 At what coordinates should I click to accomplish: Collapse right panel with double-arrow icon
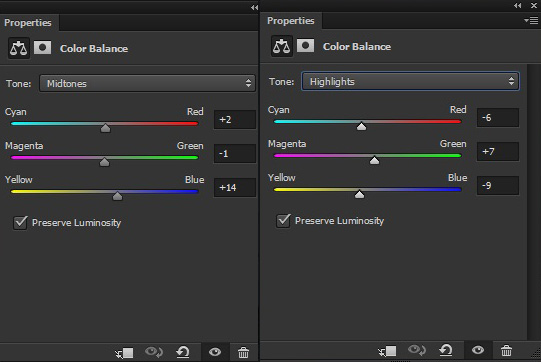click(518, 6)
